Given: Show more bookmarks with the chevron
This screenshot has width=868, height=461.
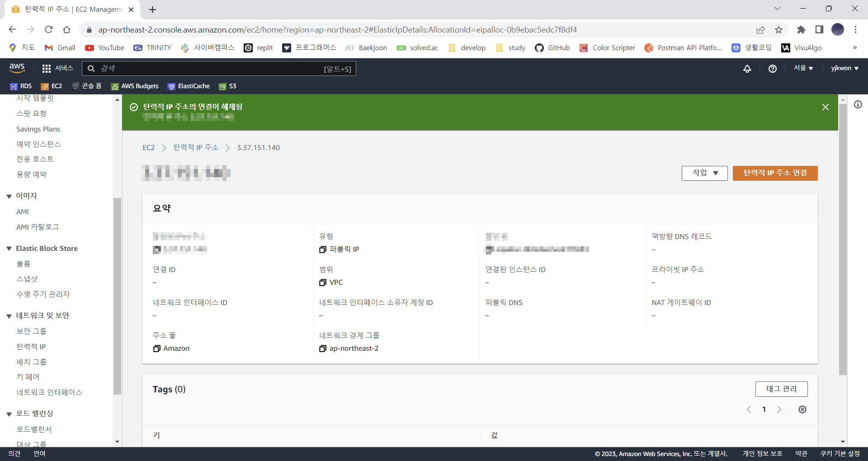Looking at the screenshot, I should [x=854, y=48].
